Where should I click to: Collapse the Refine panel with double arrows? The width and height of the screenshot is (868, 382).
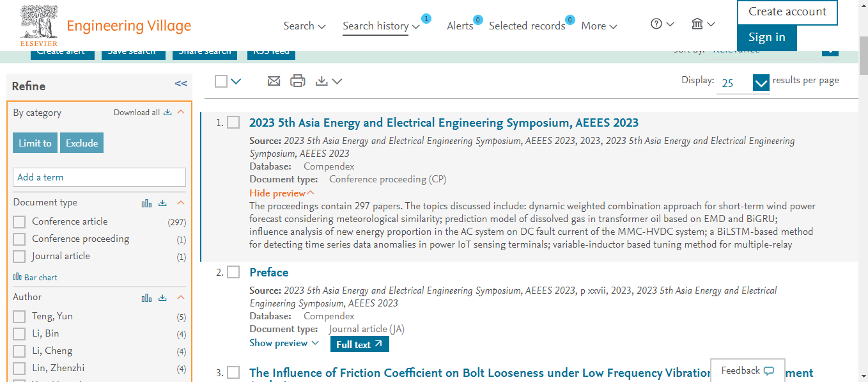(x=181, y=84)
